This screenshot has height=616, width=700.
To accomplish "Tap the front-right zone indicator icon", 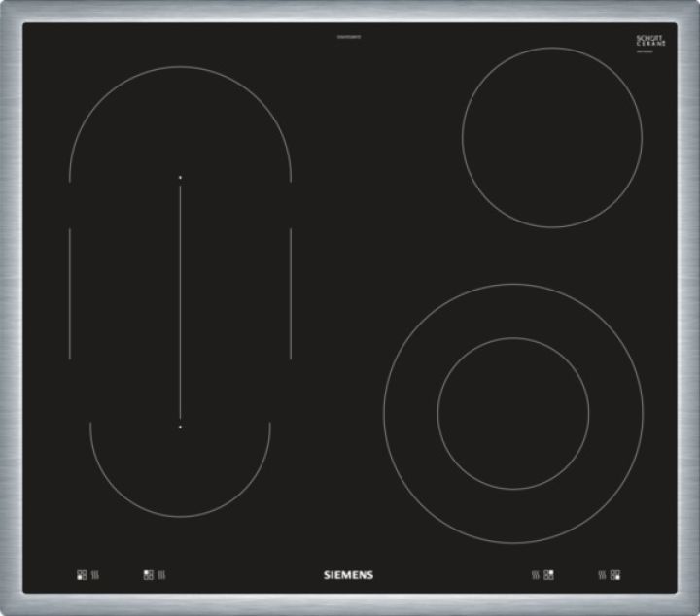I will [615, 575].
